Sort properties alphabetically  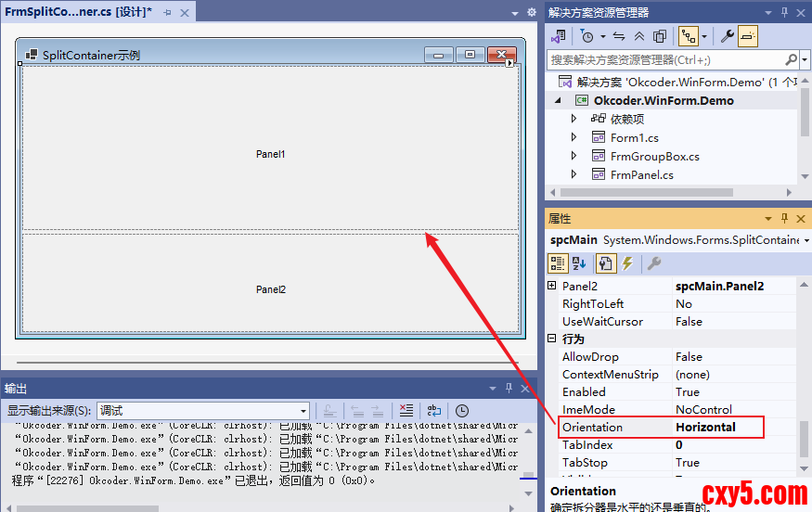click(x=580, y=263)
